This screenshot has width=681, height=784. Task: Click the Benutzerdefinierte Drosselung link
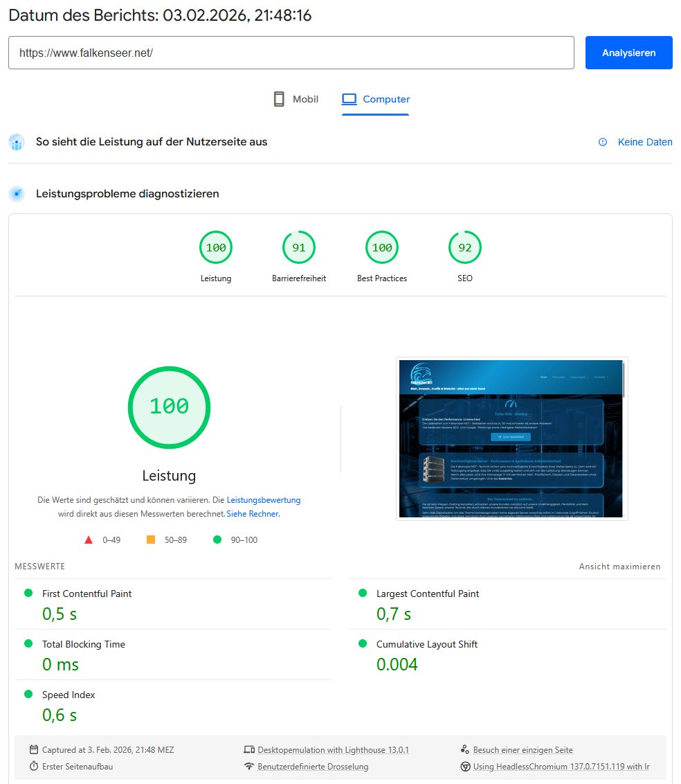coord(313,767)
